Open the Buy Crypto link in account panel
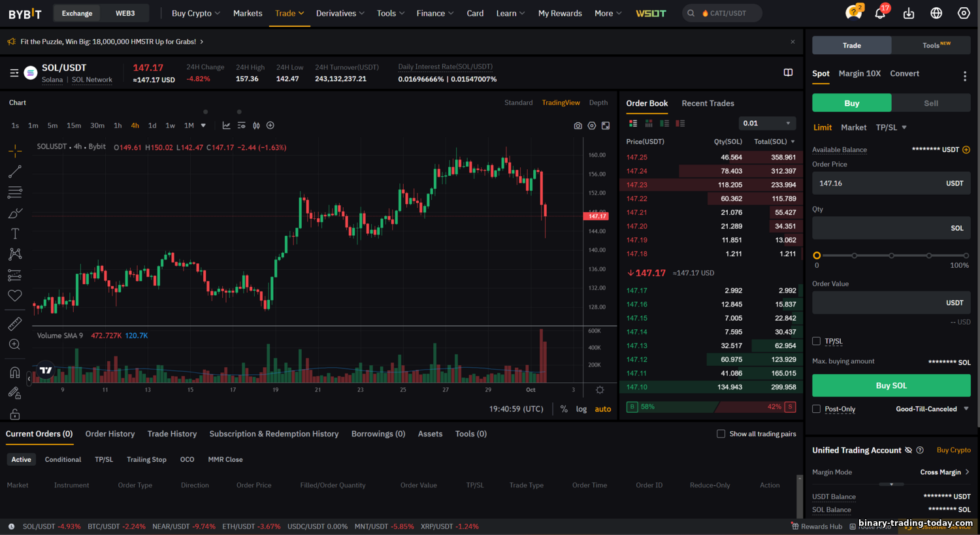980x535 pixels. [953, 450]
